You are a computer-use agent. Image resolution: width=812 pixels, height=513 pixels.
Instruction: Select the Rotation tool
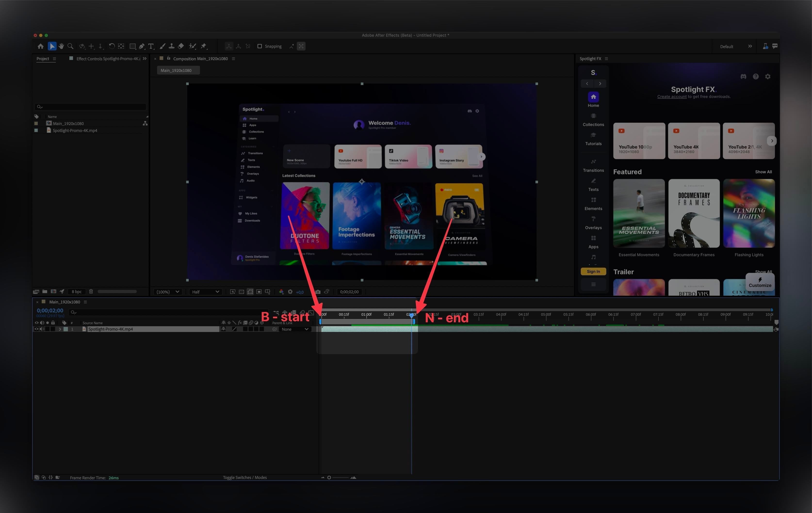pos(112,46)
